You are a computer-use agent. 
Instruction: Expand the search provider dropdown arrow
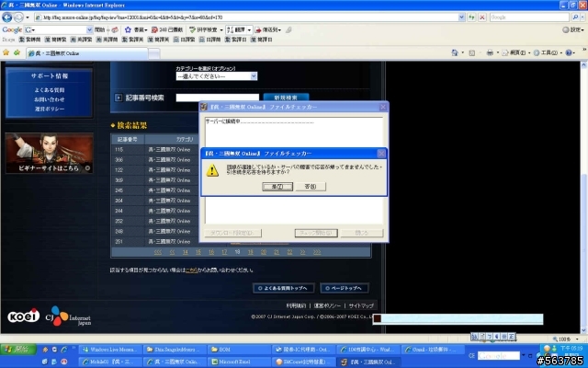coord(582,17)
